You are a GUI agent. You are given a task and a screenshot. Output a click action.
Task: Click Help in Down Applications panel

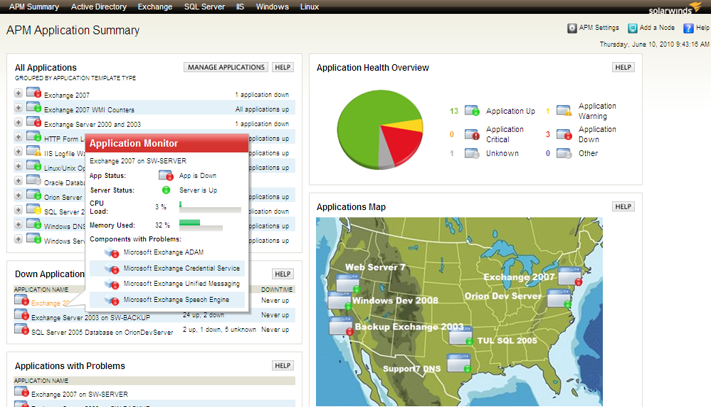(282, 274)
